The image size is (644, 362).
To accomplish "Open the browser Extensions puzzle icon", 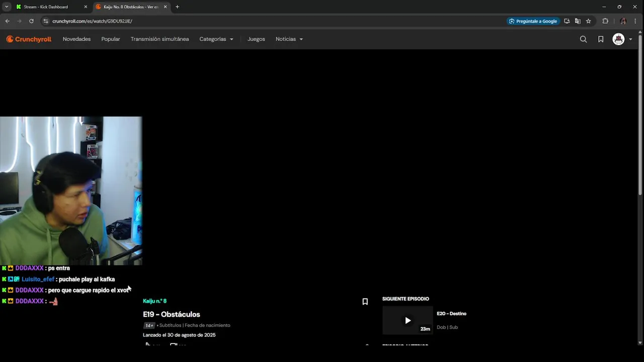I will coord(605,21).
